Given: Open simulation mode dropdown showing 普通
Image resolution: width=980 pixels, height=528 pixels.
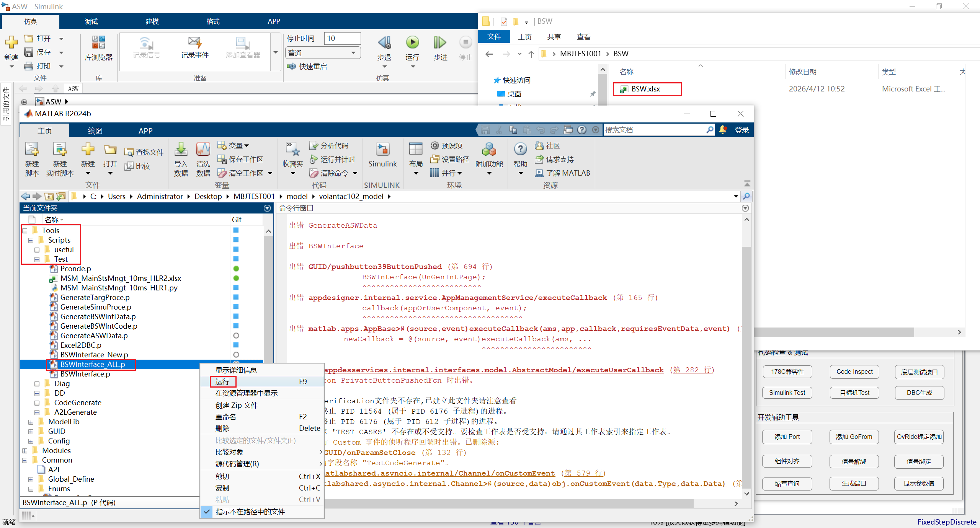Looking at the screenshot, I should tap(323, 53).
